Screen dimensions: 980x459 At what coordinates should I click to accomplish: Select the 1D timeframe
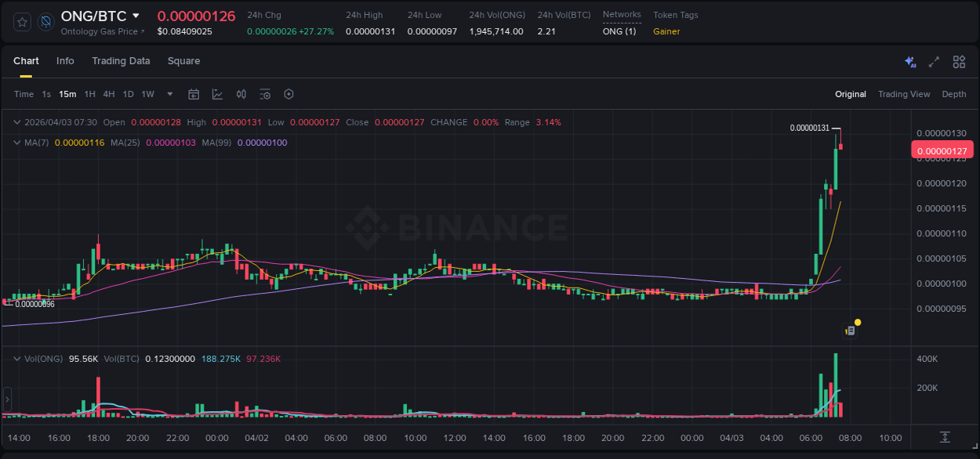[x=128, y=94]
